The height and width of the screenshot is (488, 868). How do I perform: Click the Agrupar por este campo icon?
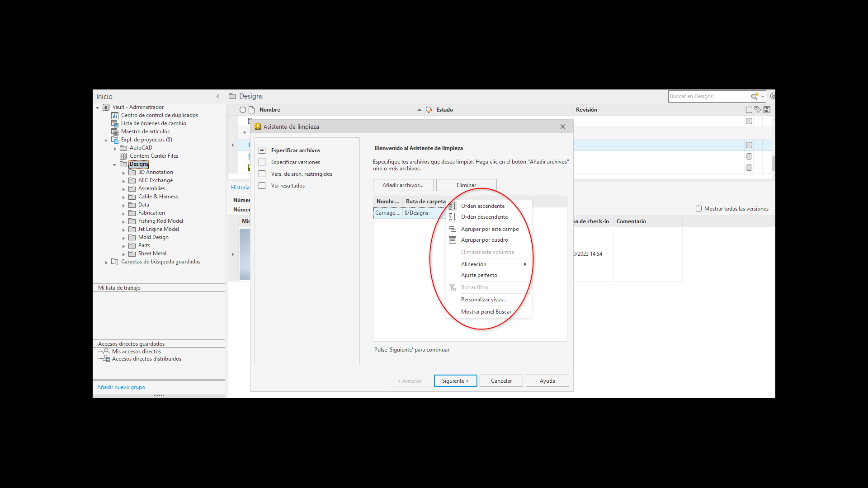tap(452, 229)
